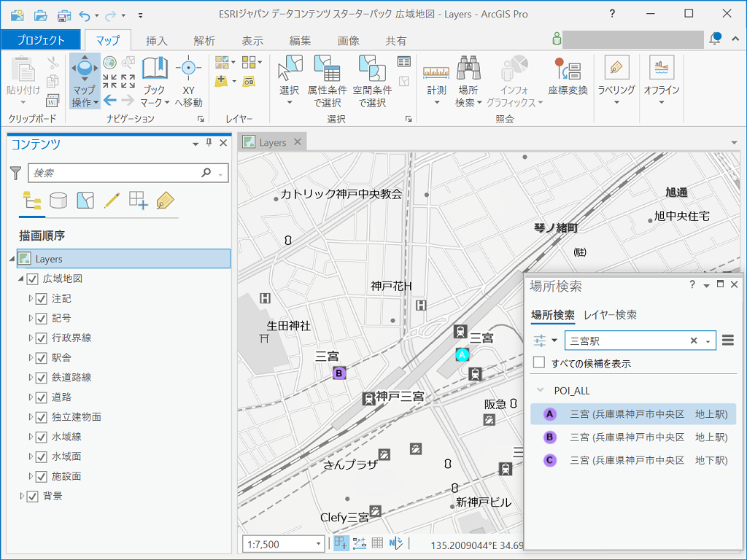Screen dimensions: 747x560
Task: Click the Add Data icon in Layer group
Action: 221,81
